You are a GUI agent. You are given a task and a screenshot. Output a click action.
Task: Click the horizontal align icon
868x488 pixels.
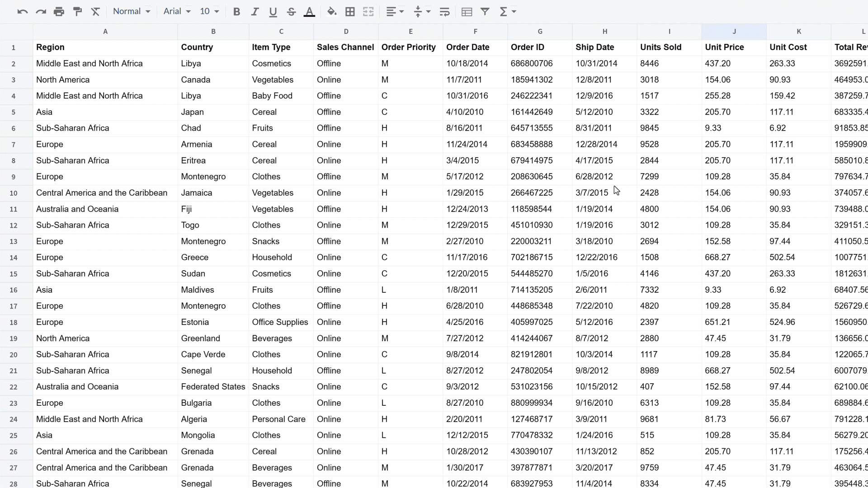391,12
